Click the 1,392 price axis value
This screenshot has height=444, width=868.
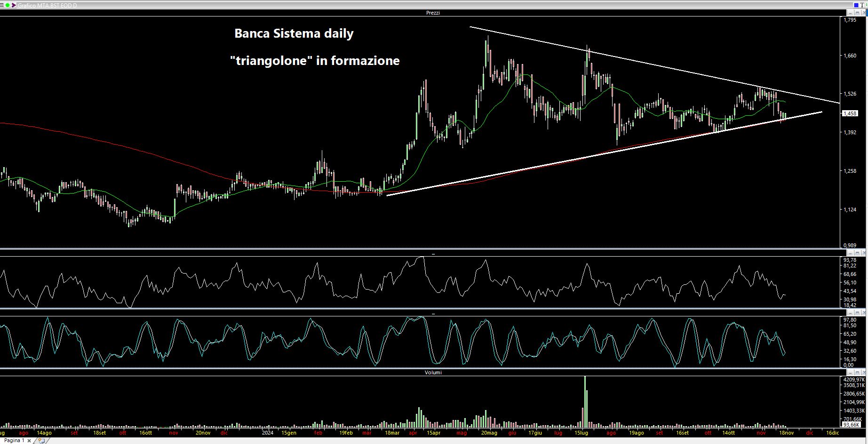coord(850,132)
